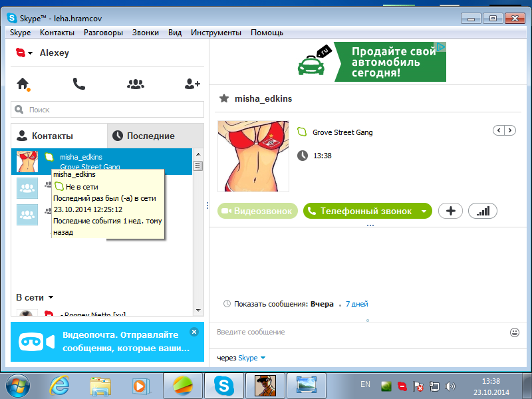The image size is (532, 399).
Task: Click the Skype taskbar button
Action: tap(224, 386)
